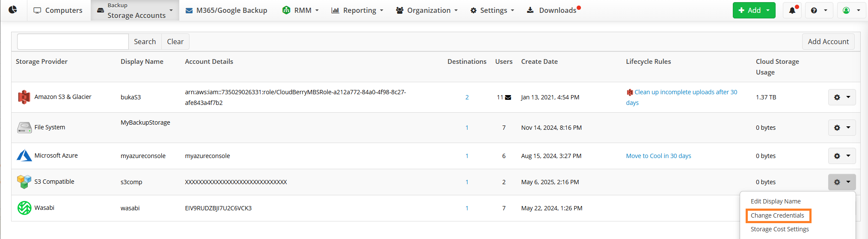Expand the green Add button dropdown

point(768,10)
